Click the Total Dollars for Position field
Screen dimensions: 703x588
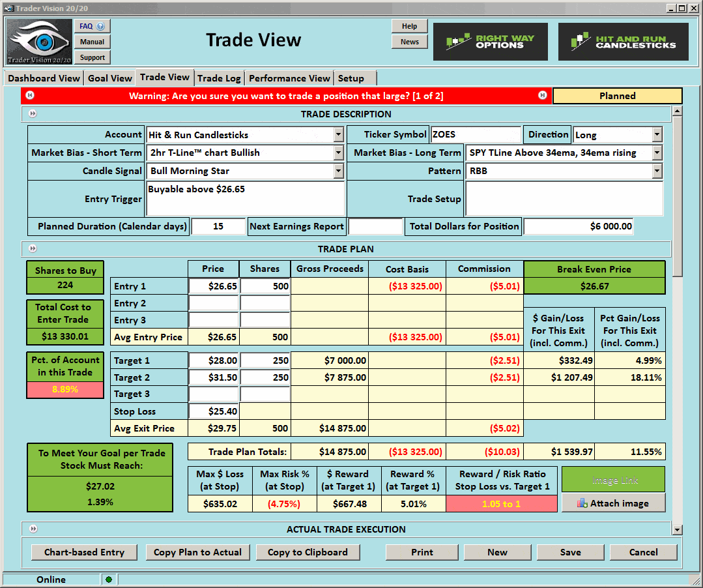[579, 226]
